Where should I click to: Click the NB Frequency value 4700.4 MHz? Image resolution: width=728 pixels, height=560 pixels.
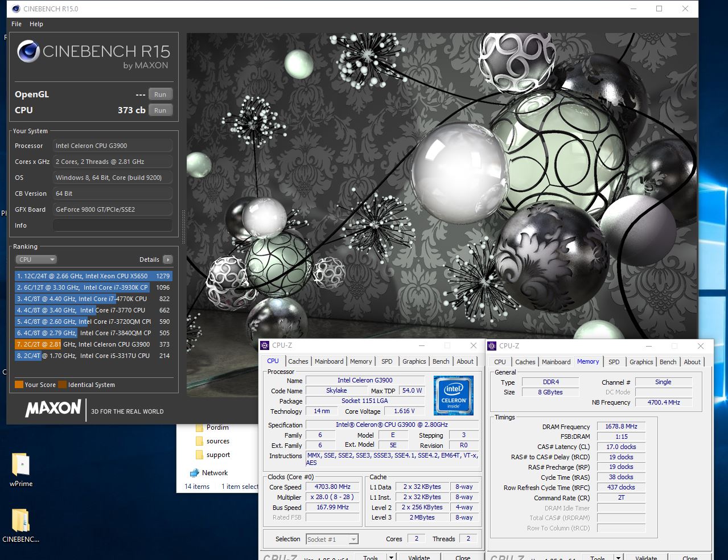tap(664, 402)
